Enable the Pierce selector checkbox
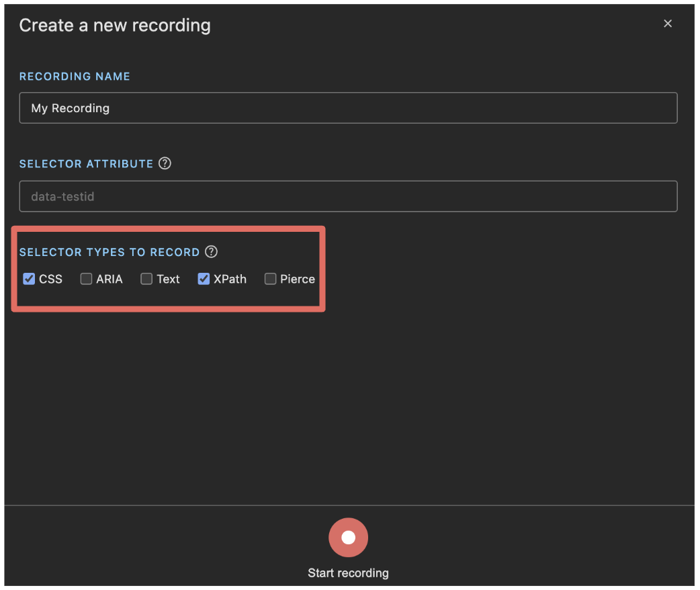The image size is (700, 590). [x=270, y=279]
